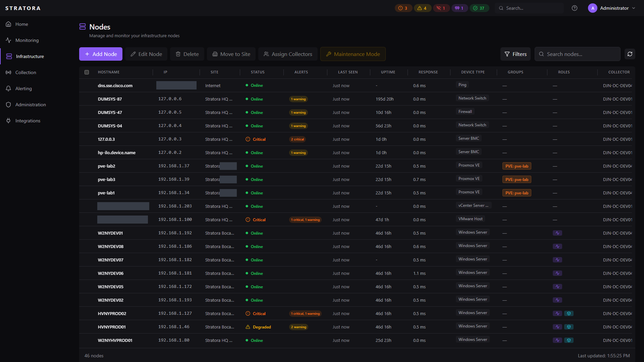Go to Monitoring in sidebar
Image resolution: width=644 pixels, height=362 pixels.
(x=27, y=40)
